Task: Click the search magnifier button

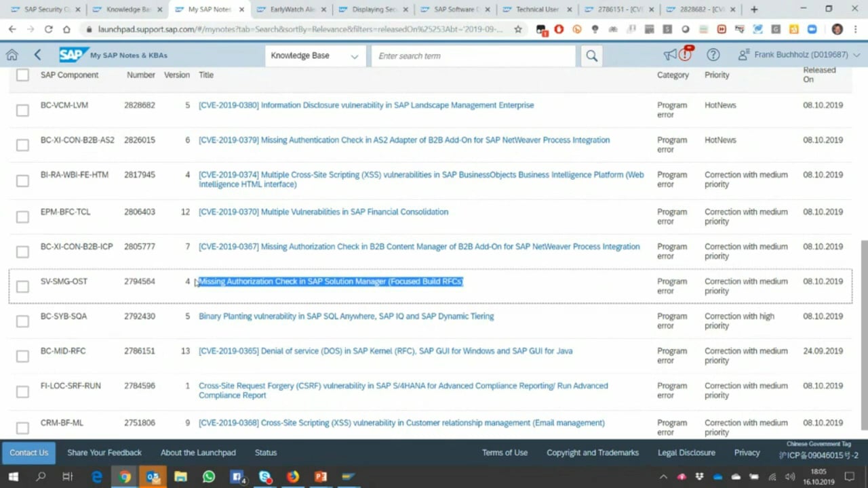Action: (x=592, y=56)
